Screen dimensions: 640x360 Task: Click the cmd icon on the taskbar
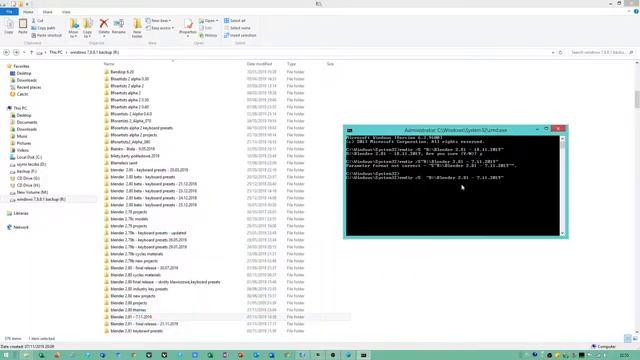click(x=363, y=356)
